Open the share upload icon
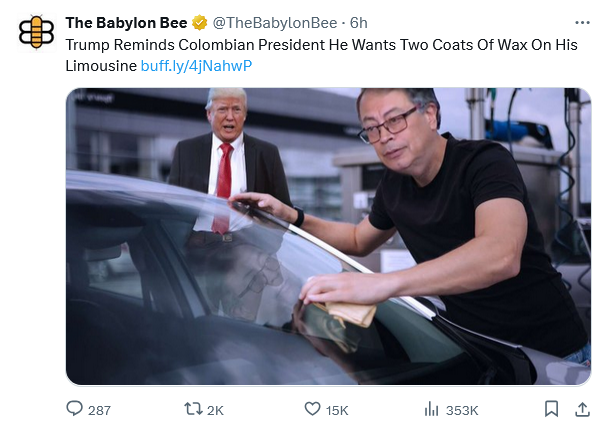 (x=582, y=409)
